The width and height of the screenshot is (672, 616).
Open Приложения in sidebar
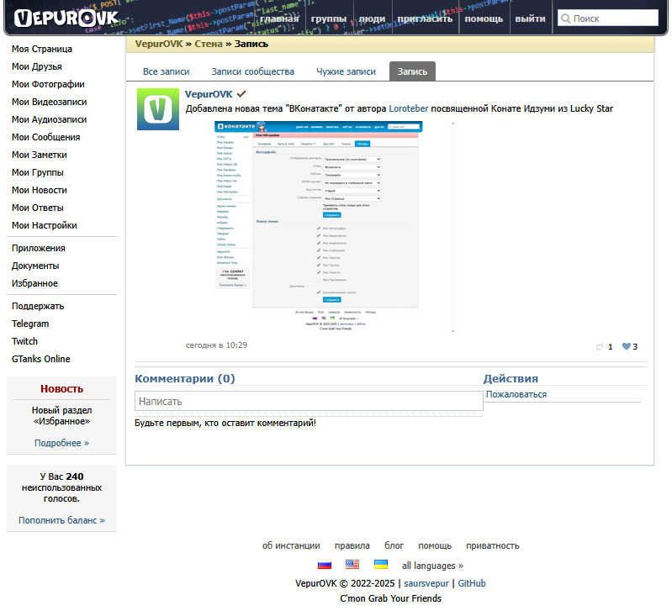click(x=39, y=248)
